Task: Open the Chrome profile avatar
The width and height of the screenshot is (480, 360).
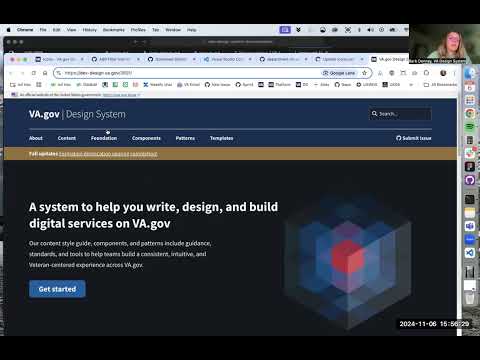Action: click(443, 73)
